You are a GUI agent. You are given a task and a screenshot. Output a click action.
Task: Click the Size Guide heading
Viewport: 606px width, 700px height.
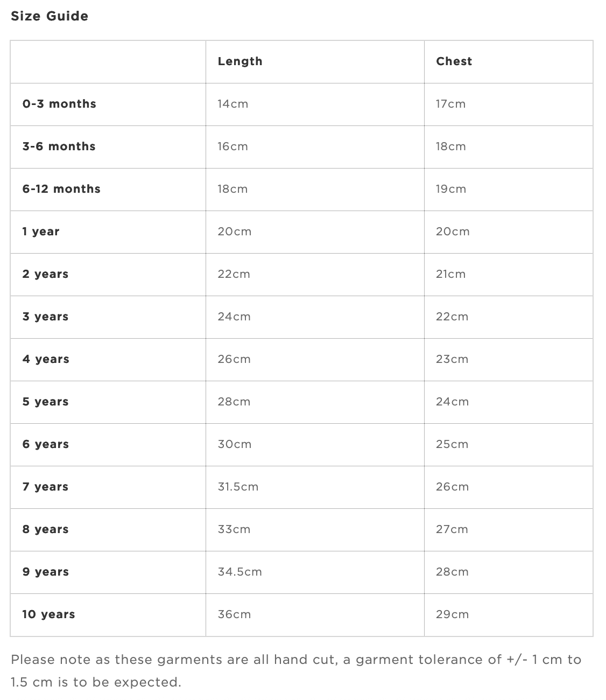click(50, 16)
